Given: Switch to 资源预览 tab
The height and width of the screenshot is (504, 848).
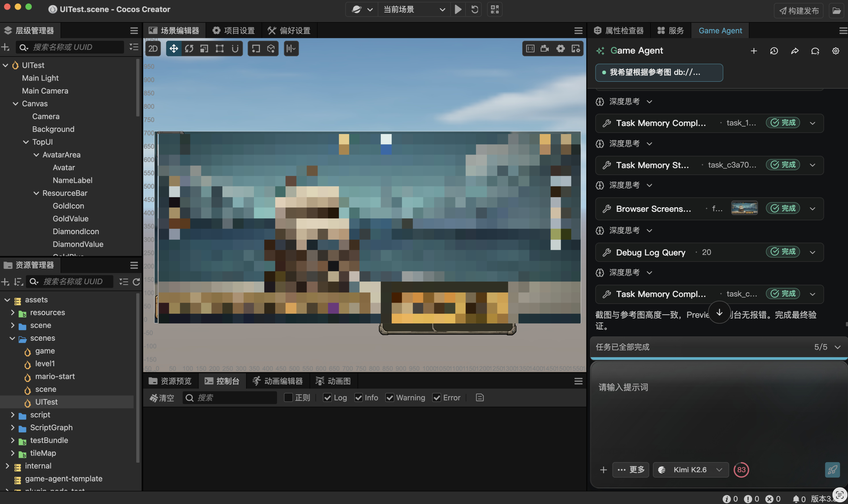Looking at the screenshot, I should click(x=170, y=381).
